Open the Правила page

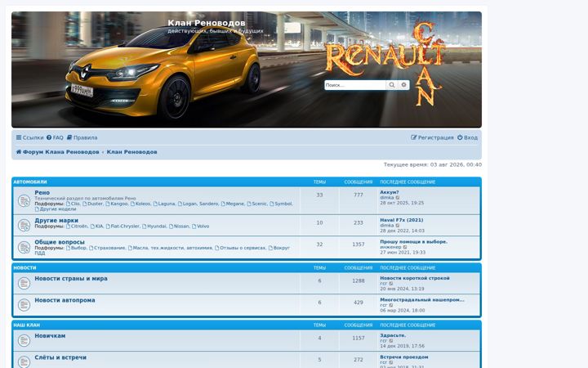click(82, 137)
